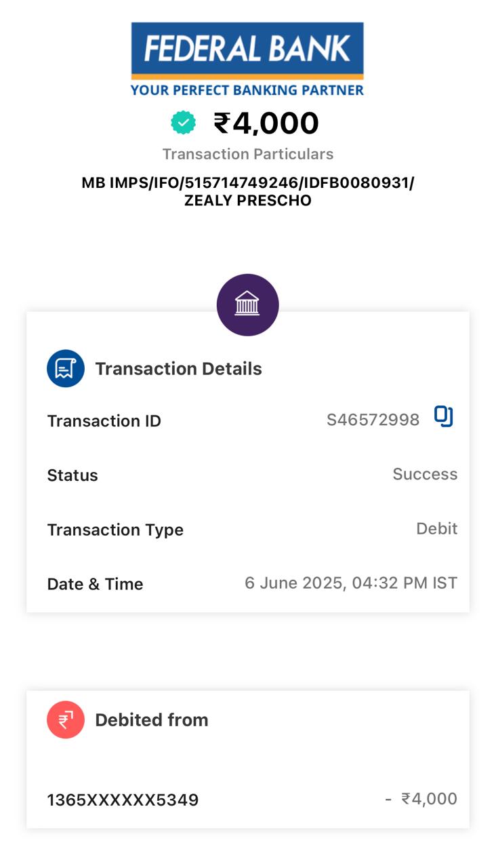496x868 pixels.
Task: Tap the masked account number 1365XXXXXX5349
Action: [123, 800]
